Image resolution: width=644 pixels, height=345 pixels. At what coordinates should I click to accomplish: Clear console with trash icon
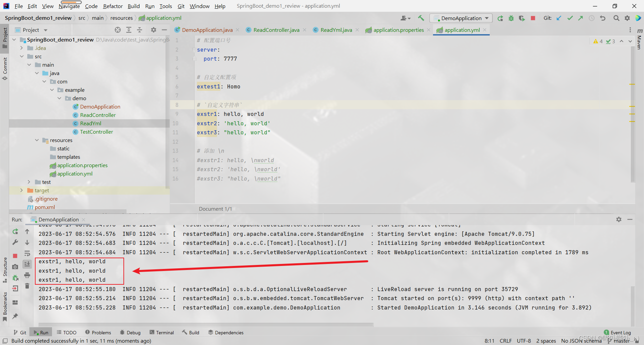tap(27, 286)
